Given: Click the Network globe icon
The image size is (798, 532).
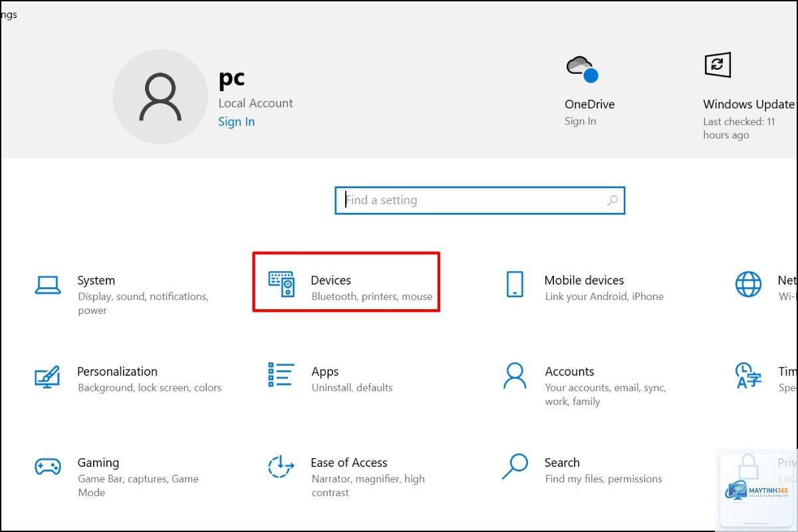Looking at the screenshot, I should [748, 284].
